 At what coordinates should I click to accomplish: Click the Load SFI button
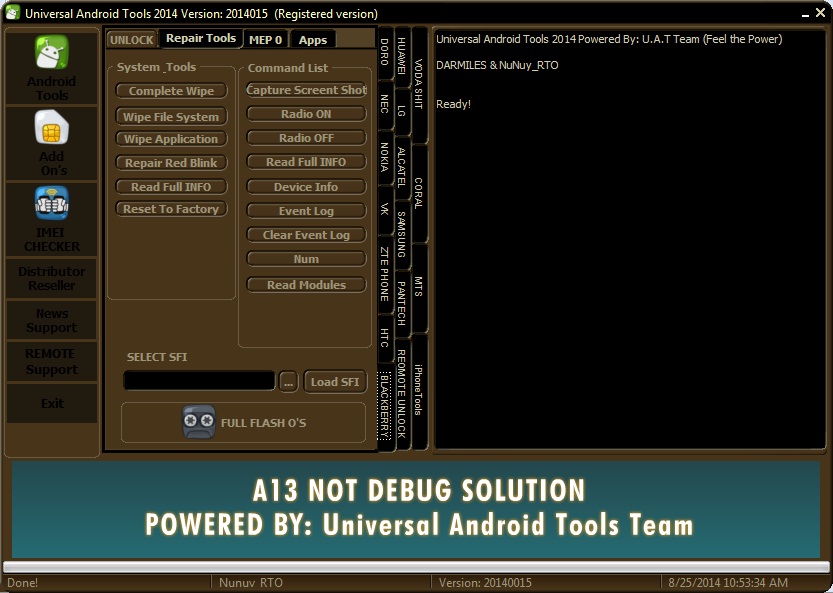coord(335,382)
